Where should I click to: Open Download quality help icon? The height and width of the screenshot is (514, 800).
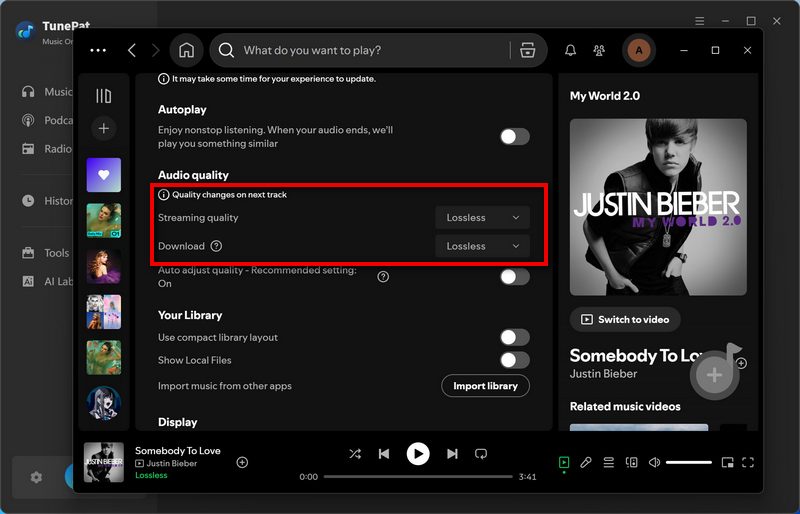pos(216,246)
